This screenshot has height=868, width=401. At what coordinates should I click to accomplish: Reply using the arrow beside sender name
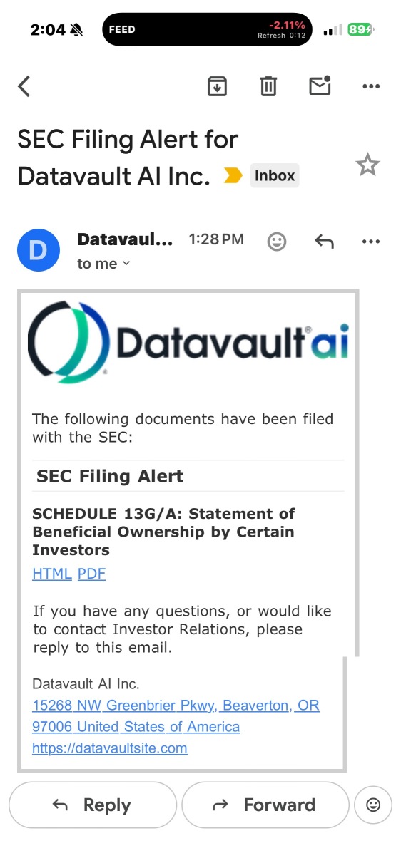coord(324,242)
